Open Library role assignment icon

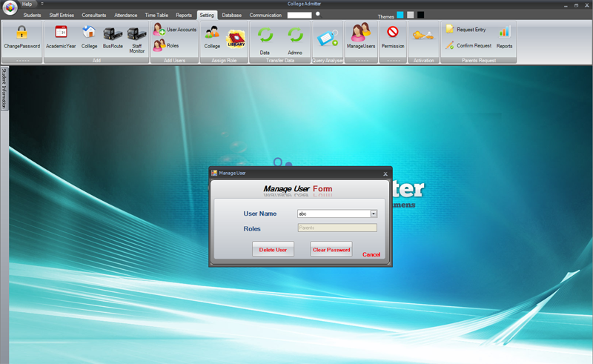pyautogui.click(x=236, y=39)
